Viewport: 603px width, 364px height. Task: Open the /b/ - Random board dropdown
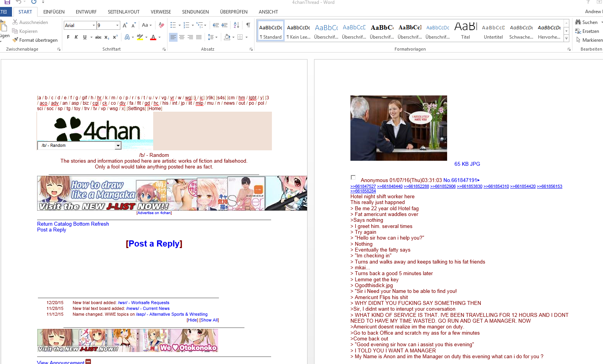118,146
